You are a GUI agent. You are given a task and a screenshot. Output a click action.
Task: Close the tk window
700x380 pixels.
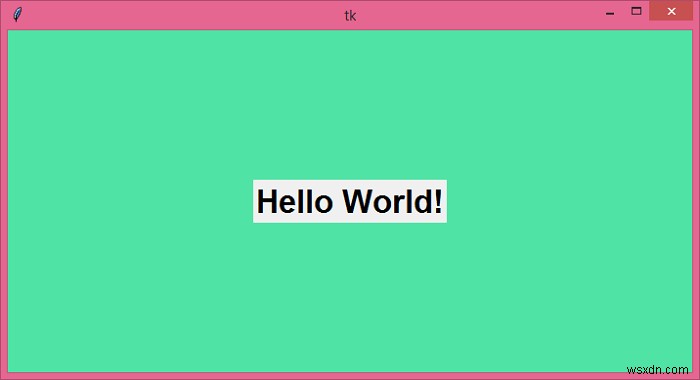pos(671,11)
